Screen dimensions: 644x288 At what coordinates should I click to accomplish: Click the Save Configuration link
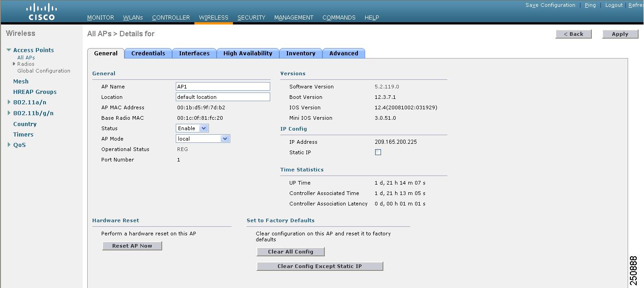[x=550, y=5]
